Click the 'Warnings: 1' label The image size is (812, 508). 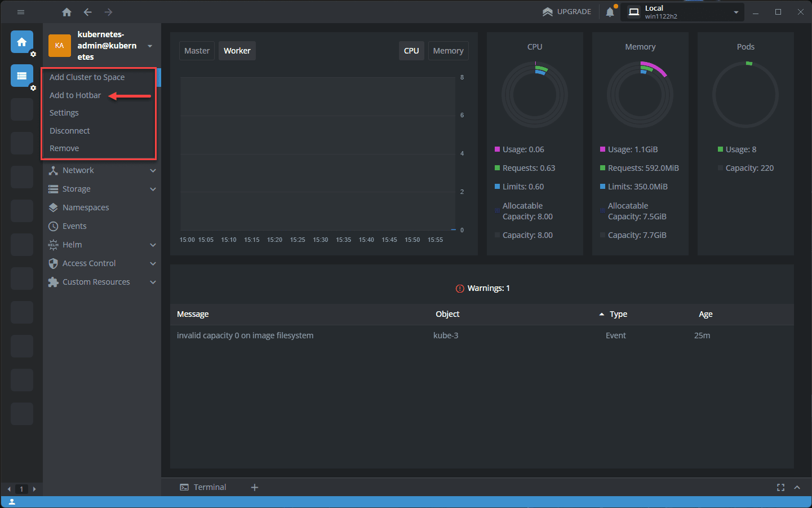point(489,288)
